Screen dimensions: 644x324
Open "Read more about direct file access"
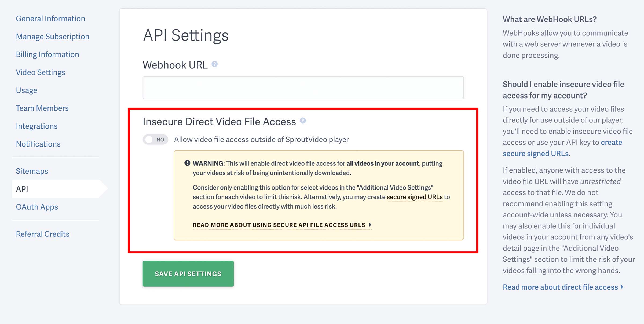click(559, 287)
